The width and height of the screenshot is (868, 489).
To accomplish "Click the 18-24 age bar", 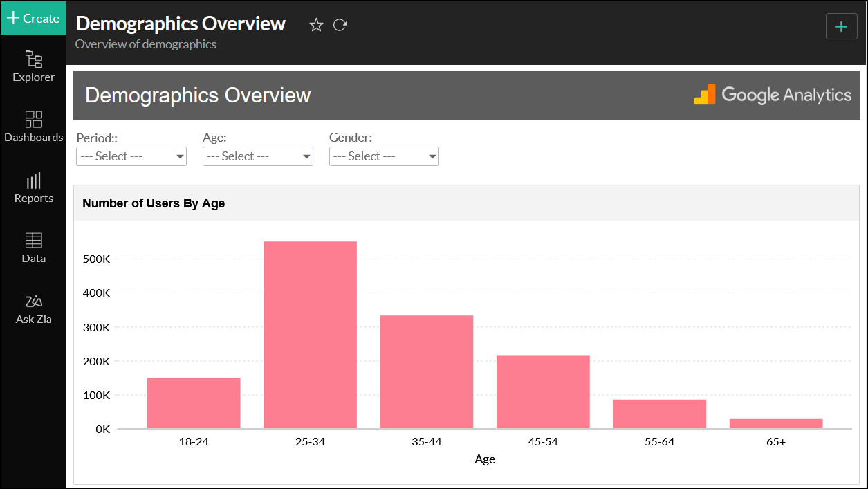I will (194, 403).
